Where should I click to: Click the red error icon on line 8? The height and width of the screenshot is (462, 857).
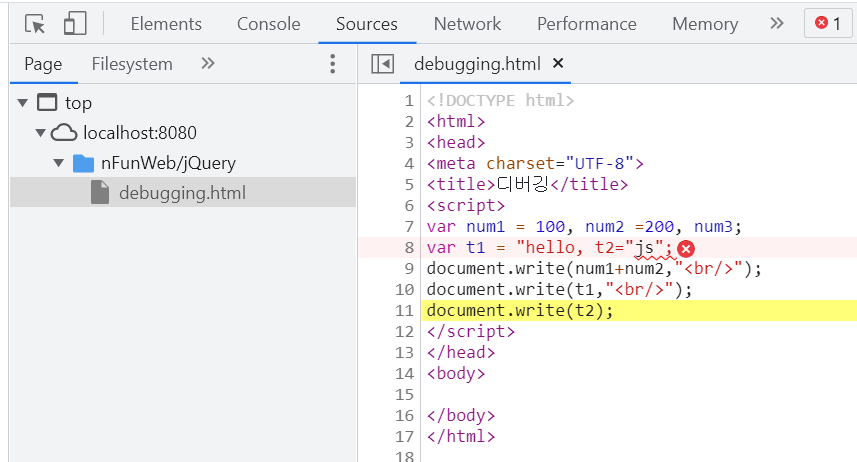pos(685,249)
